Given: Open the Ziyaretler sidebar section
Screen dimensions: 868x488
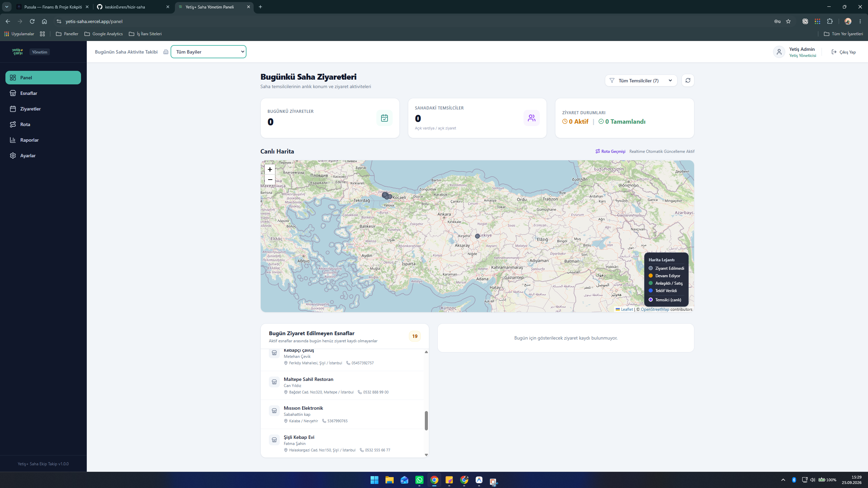Looking at the screenshot, I should [43, 109].
